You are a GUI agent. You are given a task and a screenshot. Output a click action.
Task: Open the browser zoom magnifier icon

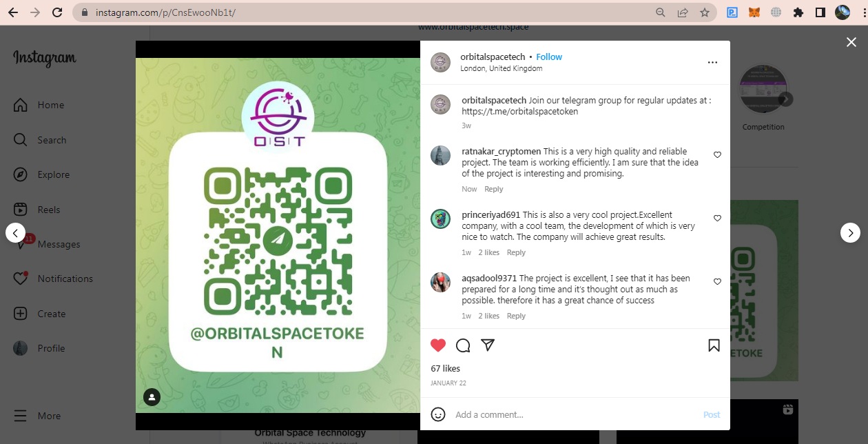tap(661, 12)
